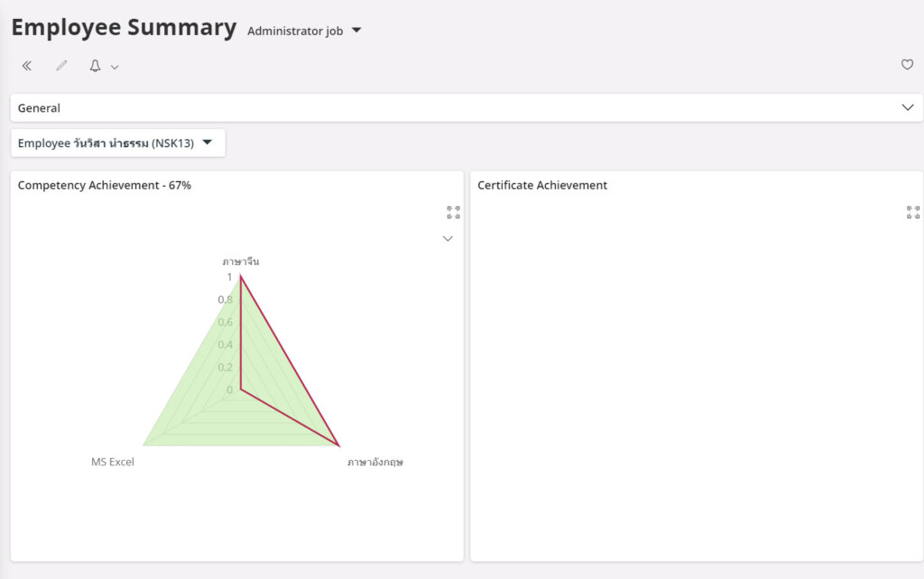Open the Employee selector dropdown

pyautogui.click(x=117, y=142)
